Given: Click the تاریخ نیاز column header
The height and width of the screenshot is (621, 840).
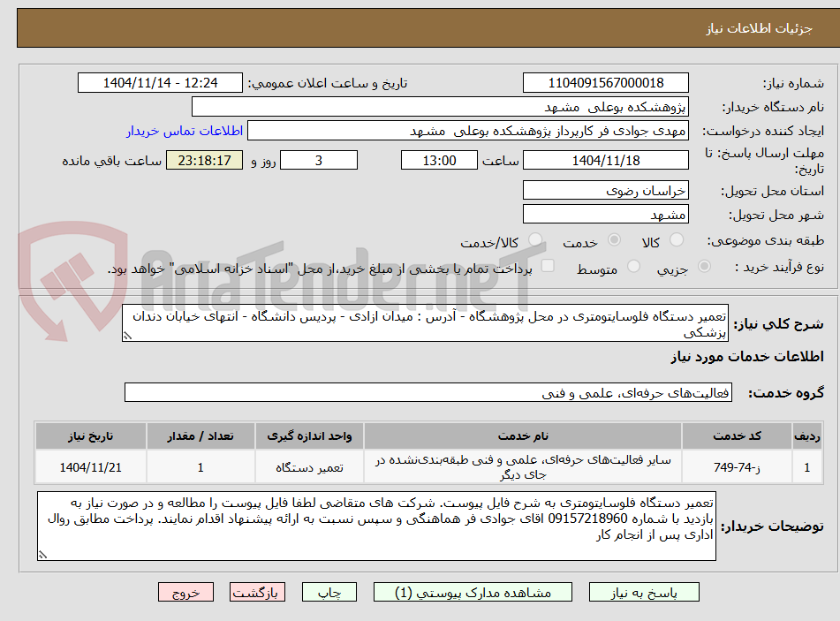Looking at the screenshot, I should click(90, 436).
